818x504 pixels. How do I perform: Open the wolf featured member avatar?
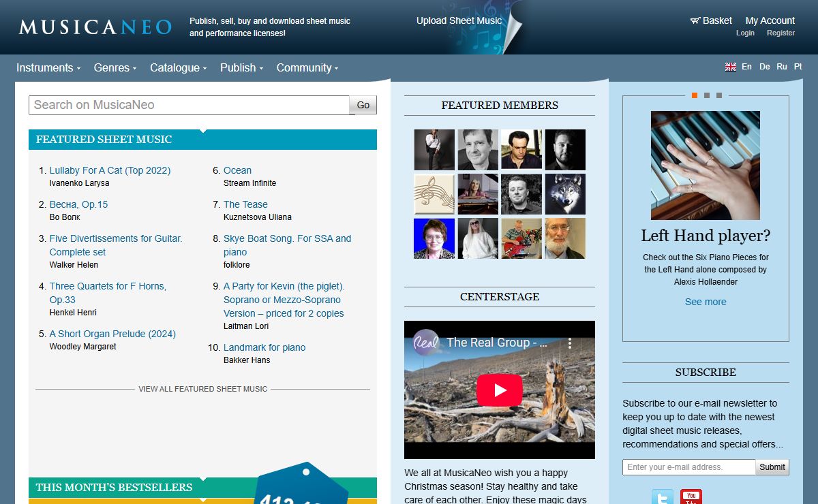565,194
